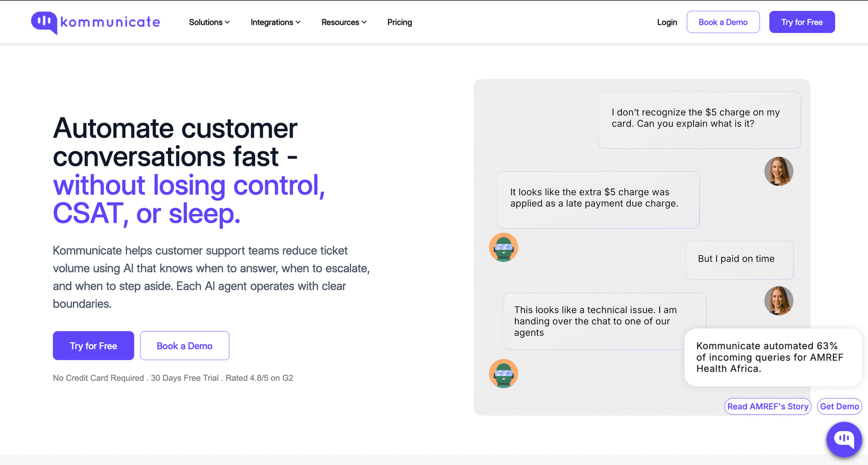868x465 pixels.
Task: Click the 'late payment due charge' message bubble
Action: click(x=598, y=200)
